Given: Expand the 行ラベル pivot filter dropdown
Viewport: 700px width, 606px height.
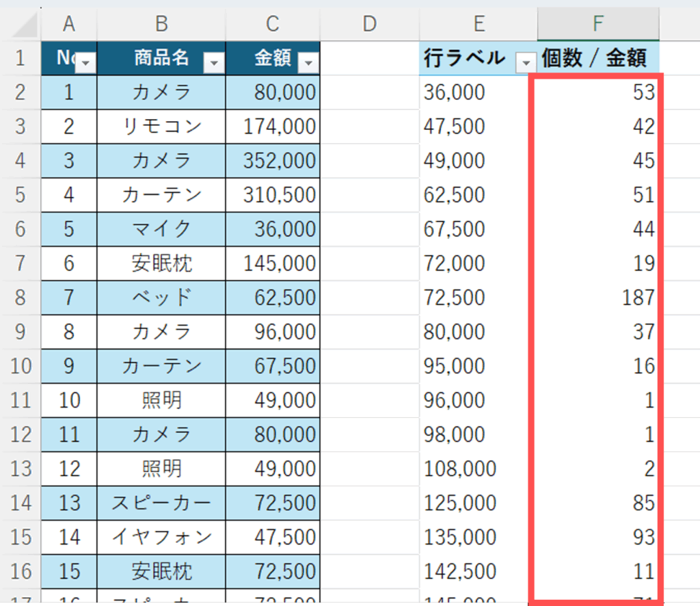Looking at the screenshot, I should pyautogui.click(x=525, y=64).
